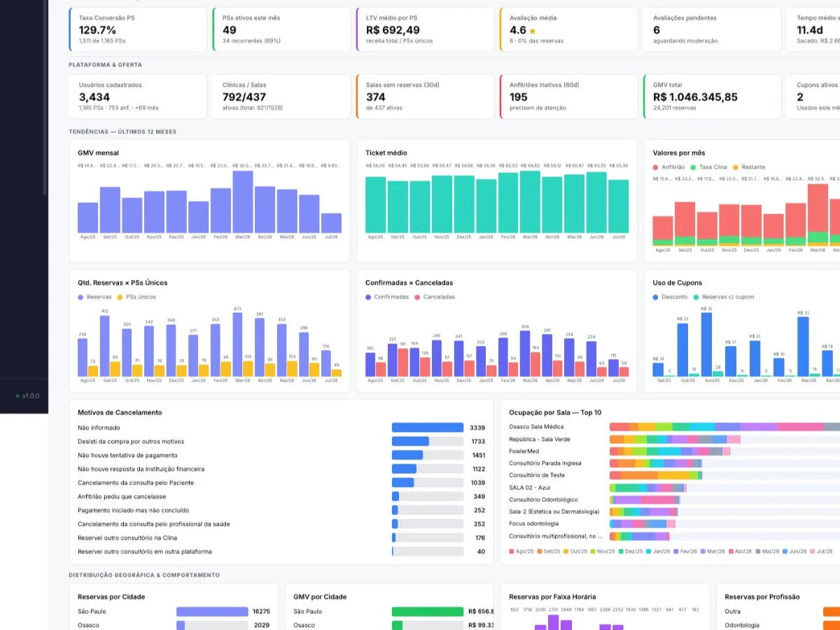The width and height of the screenshot is (840, 630).
Task: Click the 472 reservas bar for Mar/26
Action: 237,344
